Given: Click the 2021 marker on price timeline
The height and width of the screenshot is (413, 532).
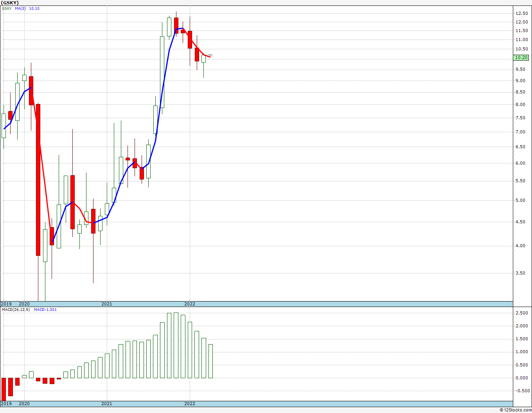Looking at the screenshot, I should pyautogui.click(x=107, y=304).
